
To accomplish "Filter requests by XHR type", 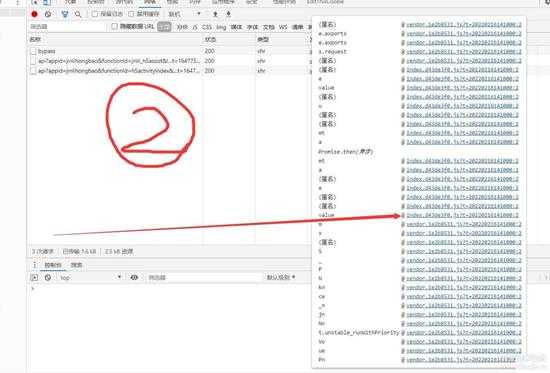I will [x=182, y=27].
